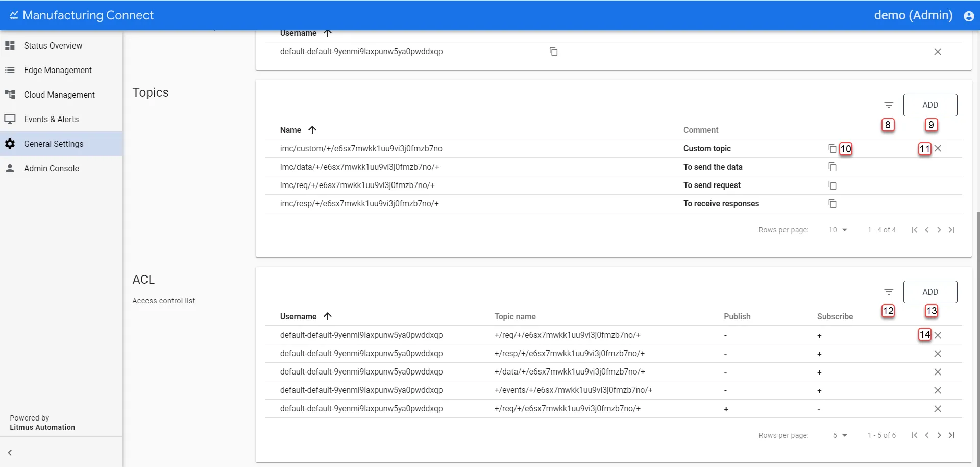Screen dimensions: 980x467
Task: Copy the imc/resp topic name
Action: (x=832, y=204)
